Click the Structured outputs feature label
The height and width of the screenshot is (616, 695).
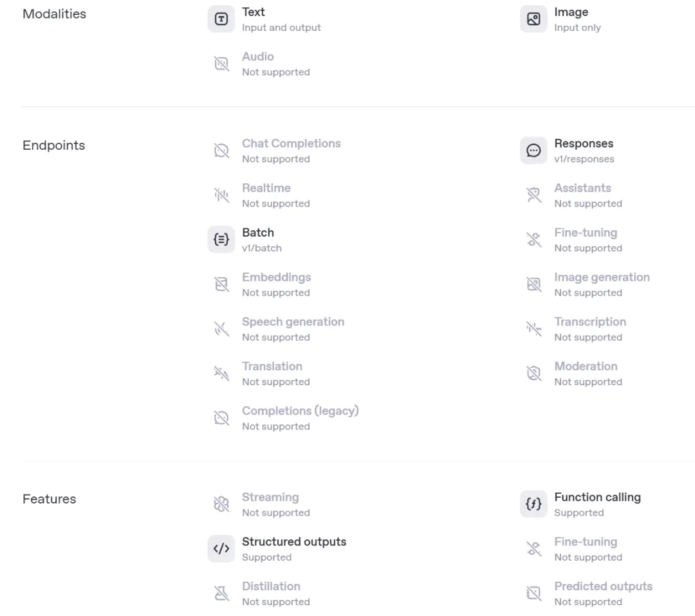point(294,541)
